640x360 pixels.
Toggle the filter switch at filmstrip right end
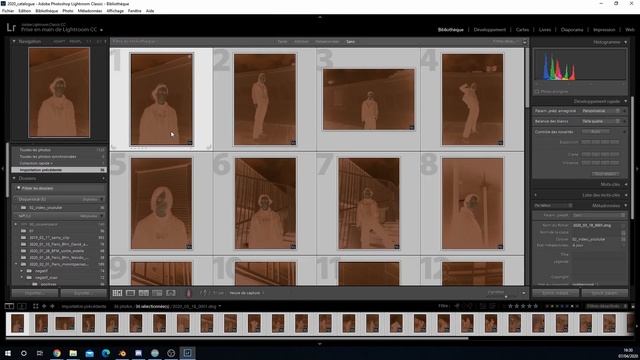(633, 306)
